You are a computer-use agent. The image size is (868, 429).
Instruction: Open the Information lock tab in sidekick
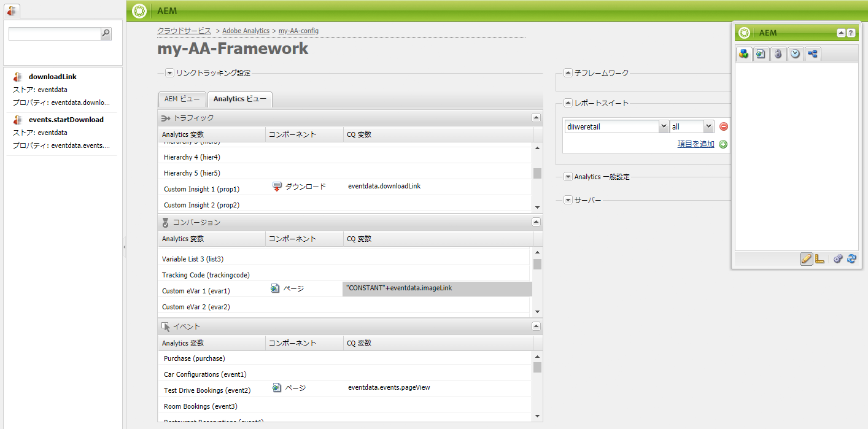coord(778,54)
